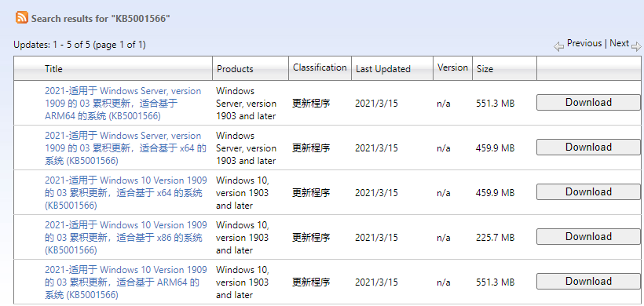Screen dimensions: 644x306
Task: Download the 225.7 MB x86 update
Action: [x=588, y=237]
